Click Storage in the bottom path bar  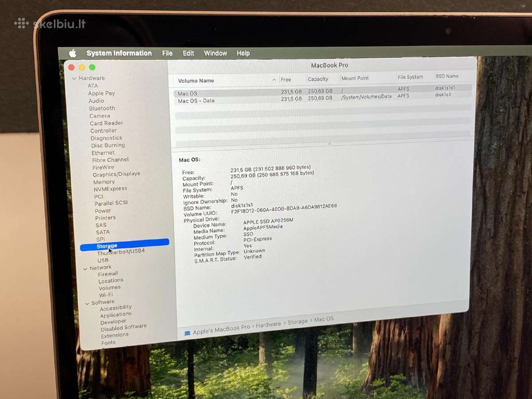(x=297, y=322)
